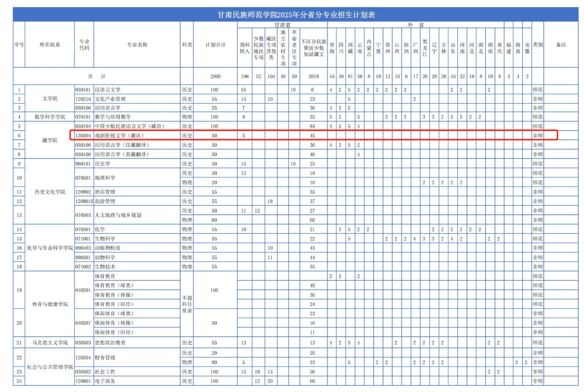Click the total plan value 2900
This screenshot has height=392, width=584.
pyautogui.click(x=215, y=77)
